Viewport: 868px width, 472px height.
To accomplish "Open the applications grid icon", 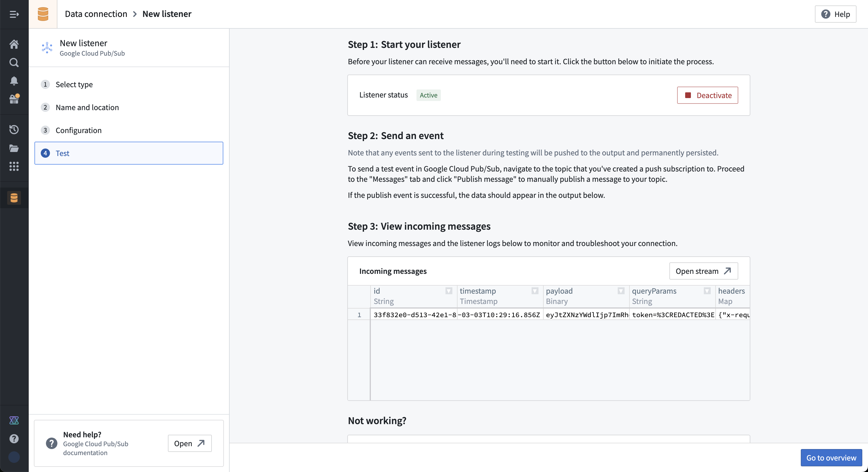I will click(14, 166).
